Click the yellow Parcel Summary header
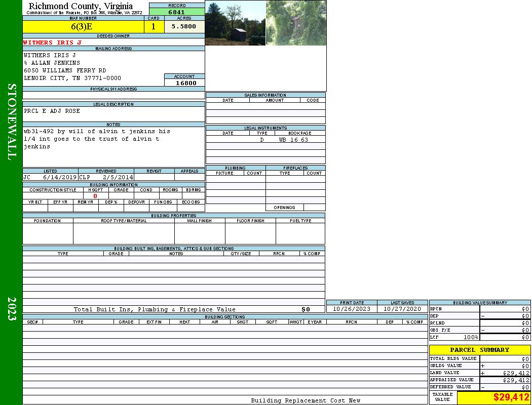 (479, 350)
